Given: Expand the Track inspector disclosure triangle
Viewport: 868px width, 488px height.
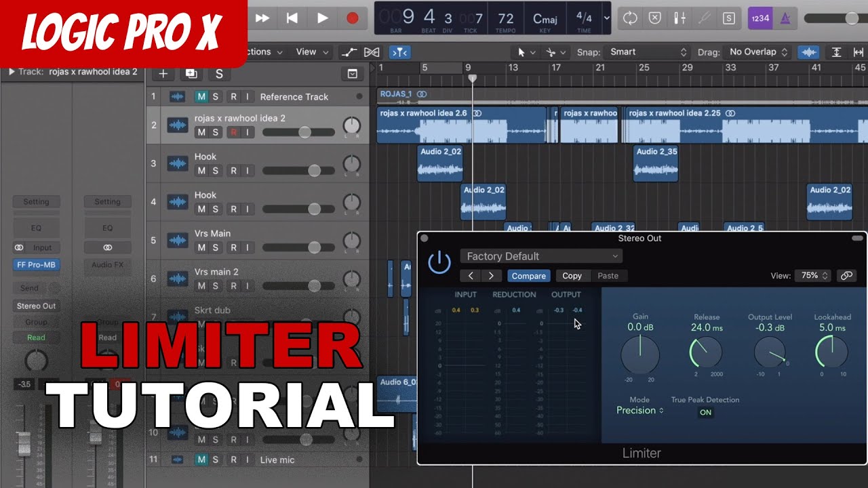Looking at the screenshot, I should [12, 71].
